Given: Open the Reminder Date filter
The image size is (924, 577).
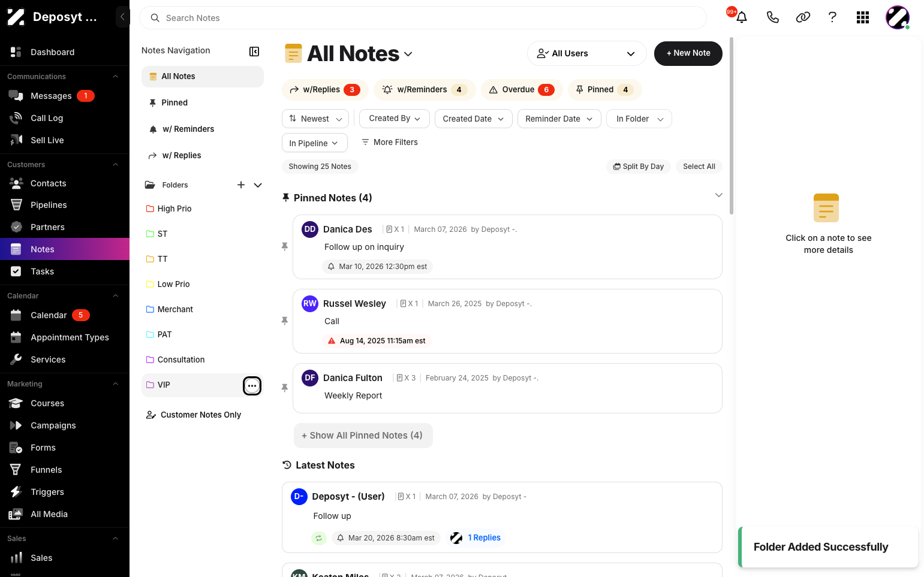Looking at the screenshot, I should coord(559,119).
